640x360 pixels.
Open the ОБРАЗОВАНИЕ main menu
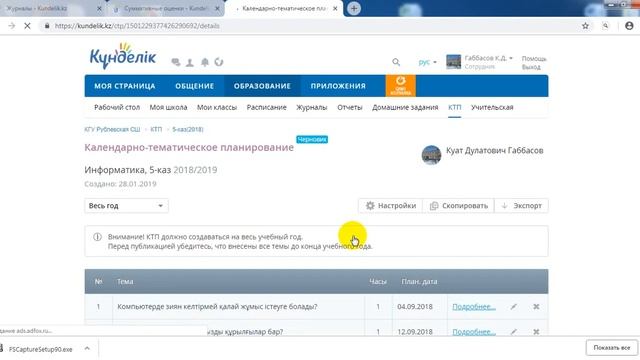pyautogui.click(x=262, y=86)
